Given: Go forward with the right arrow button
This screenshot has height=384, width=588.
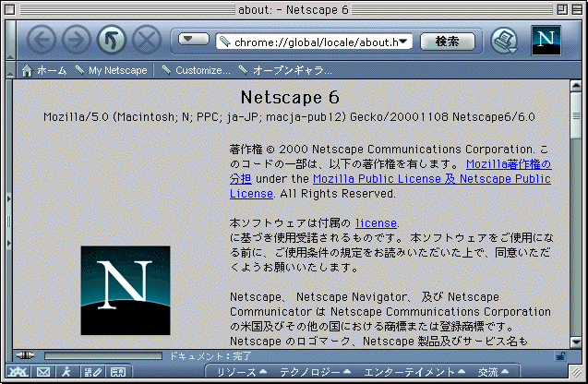Looking at the screenshot, I should 76,40.
